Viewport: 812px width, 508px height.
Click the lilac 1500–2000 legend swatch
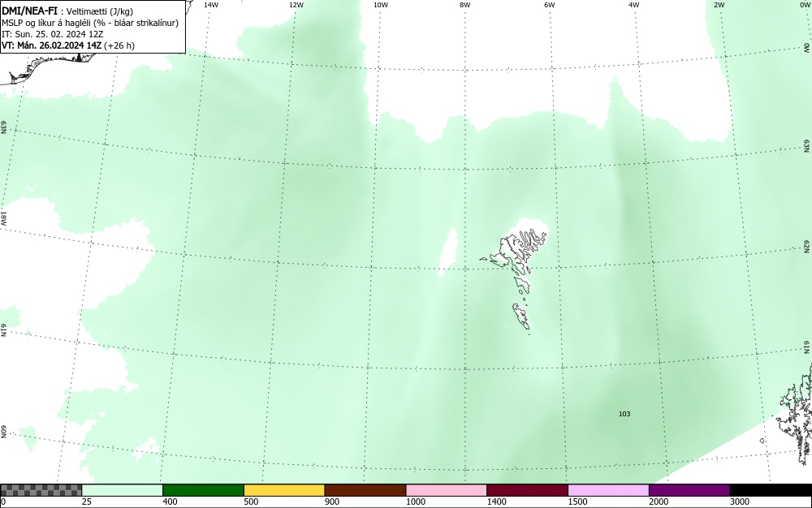[608, 490]
